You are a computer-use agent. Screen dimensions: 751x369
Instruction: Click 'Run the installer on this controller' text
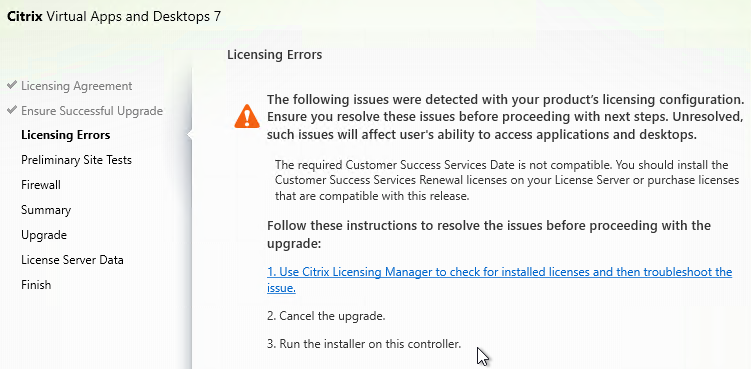364,344
